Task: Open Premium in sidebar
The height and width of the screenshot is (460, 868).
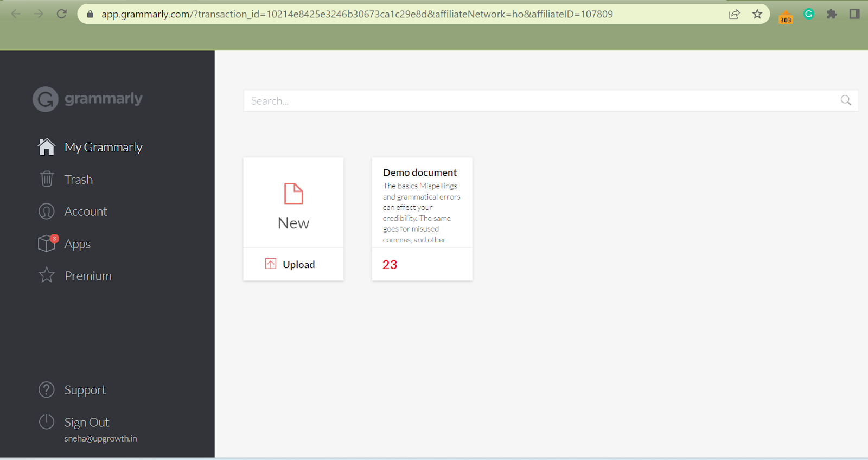Action: (x=88, y=276)
